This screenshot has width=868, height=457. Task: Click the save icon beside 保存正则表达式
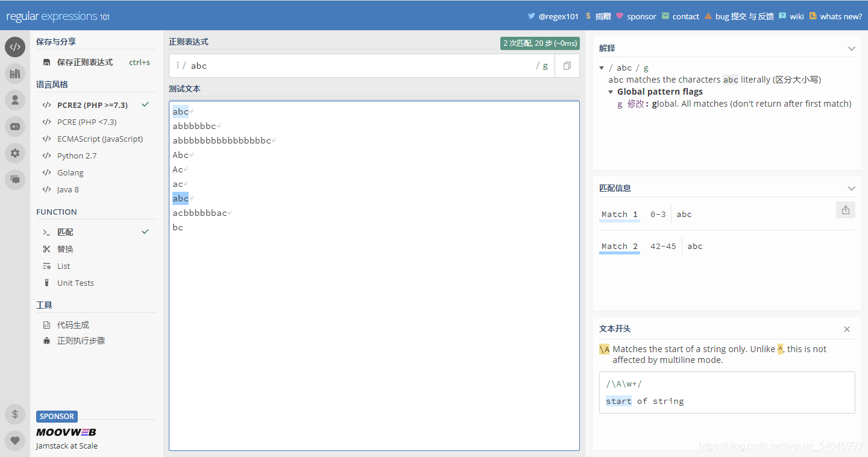point(47,62)
